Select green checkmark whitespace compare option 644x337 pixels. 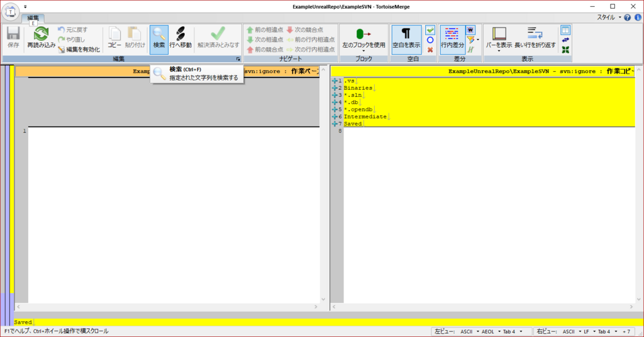coord(430,30)
